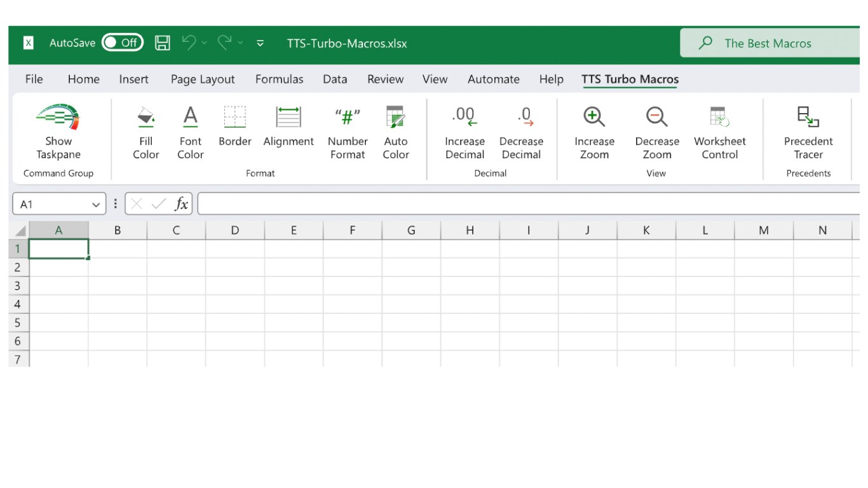Select row 5 header

pos(18,323)
